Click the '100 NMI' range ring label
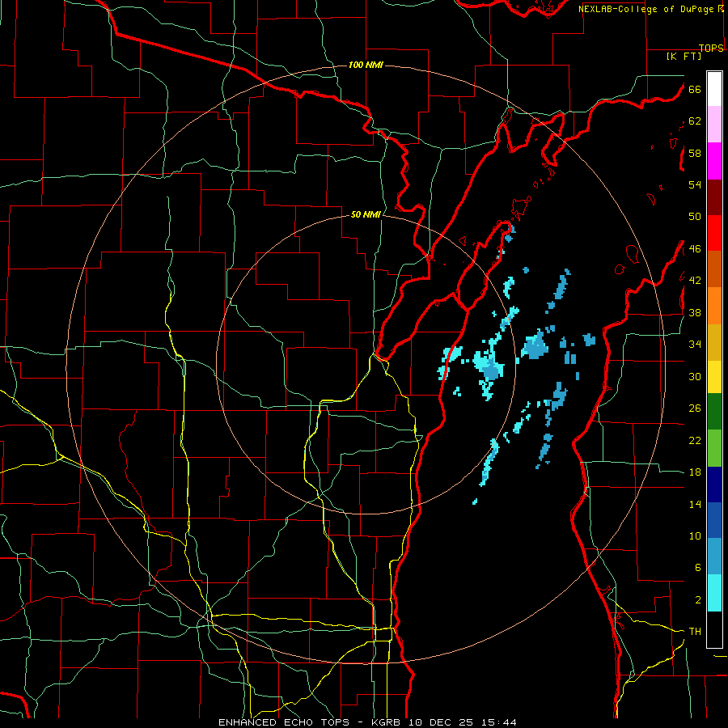The width and height of the screenshot is (728, 728). 366,65
